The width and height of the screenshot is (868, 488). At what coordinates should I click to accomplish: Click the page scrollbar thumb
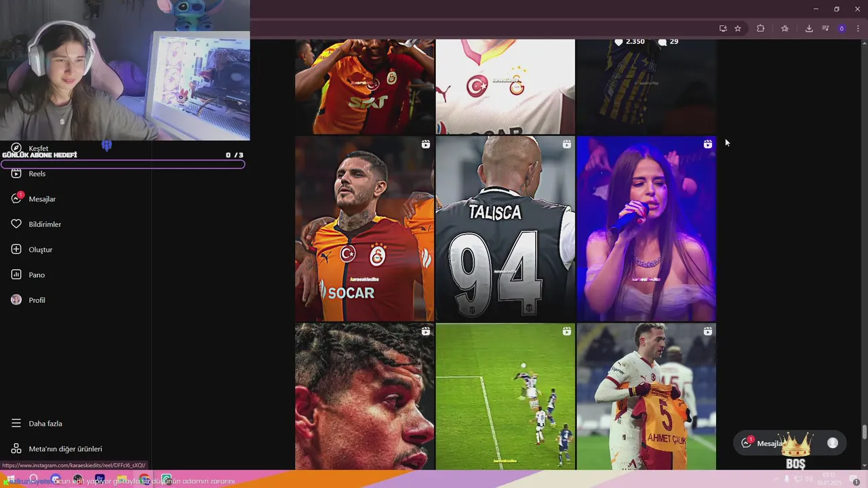[x=864, y=432]
